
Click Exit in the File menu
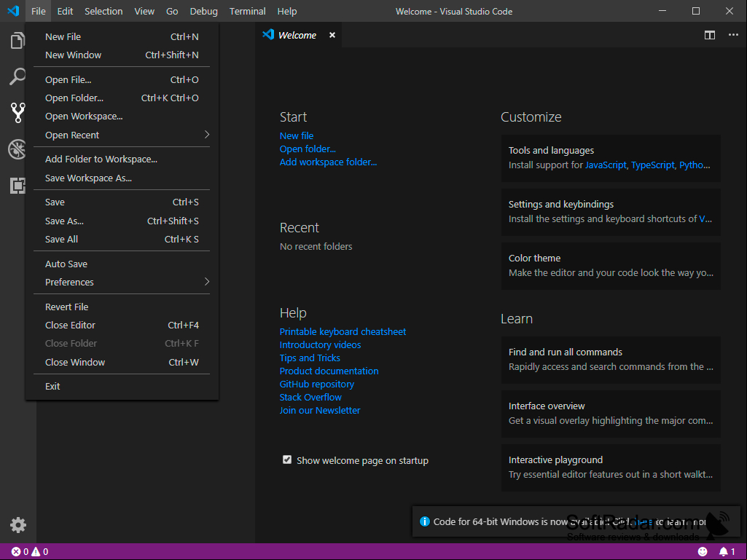[x=122, y=386]
